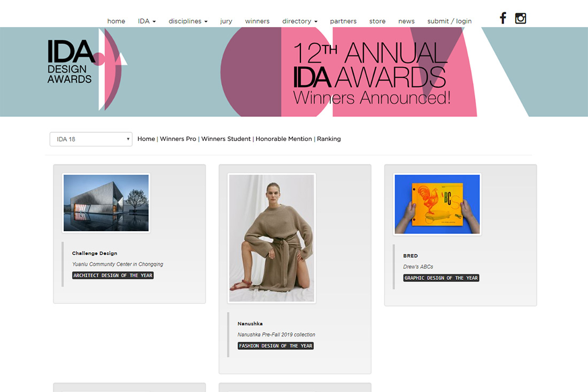Open the Facebook icon link
The image size is (588, 392).
[x=502, y=18]
